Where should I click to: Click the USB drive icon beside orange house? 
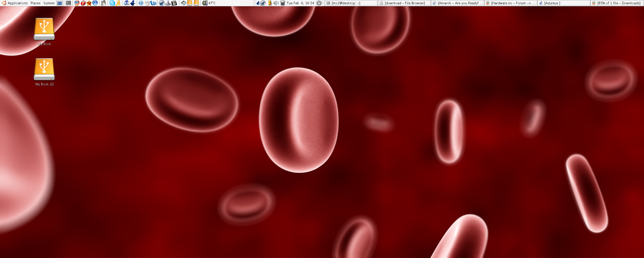pos(190,3)
